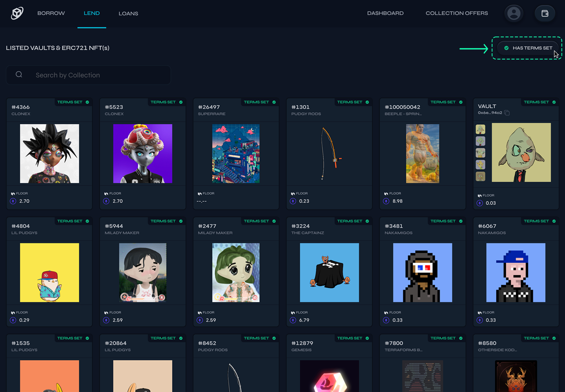Image resolution: width=565 pixels, height=392 pixels.
Task: Click the app logo in the header
Action: point(17,13)
